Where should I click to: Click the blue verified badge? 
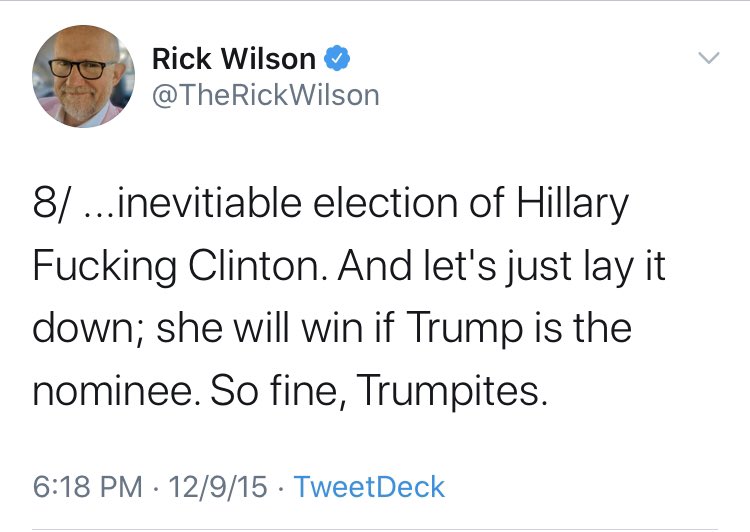coord(337,60)
